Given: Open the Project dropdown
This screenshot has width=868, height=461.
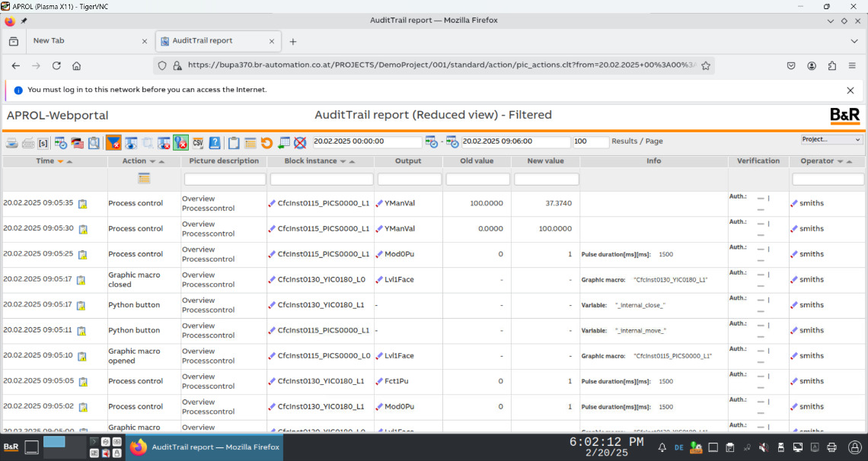Looking at the screenshot, I should [831, 140].
